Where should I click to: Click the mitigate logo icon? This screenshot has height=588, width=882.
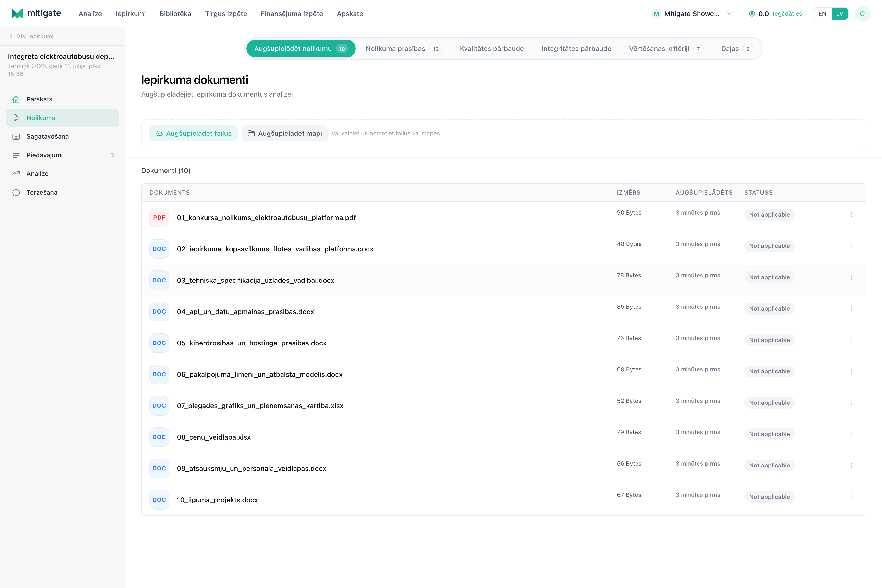[x=17, y=13]
